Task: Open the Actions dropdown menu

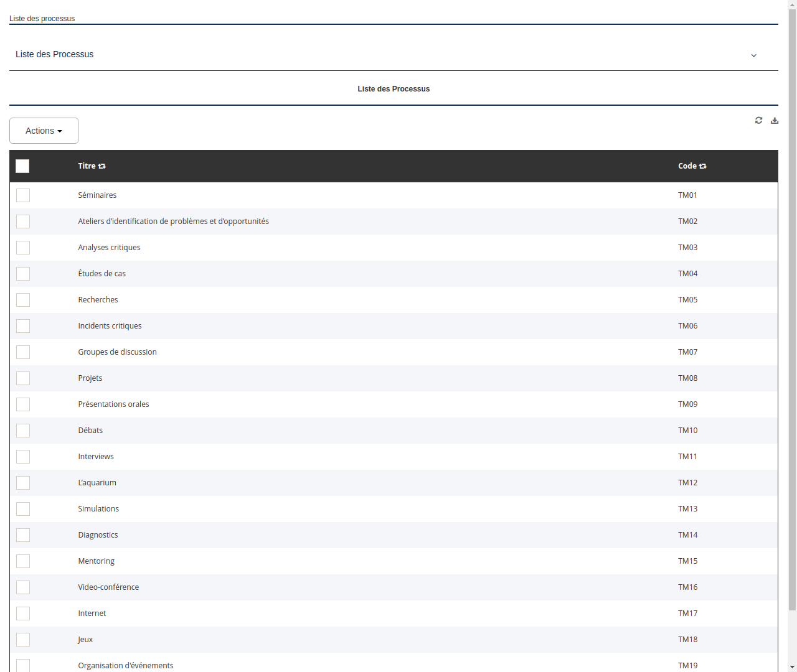Action: [x=43, y=131]
